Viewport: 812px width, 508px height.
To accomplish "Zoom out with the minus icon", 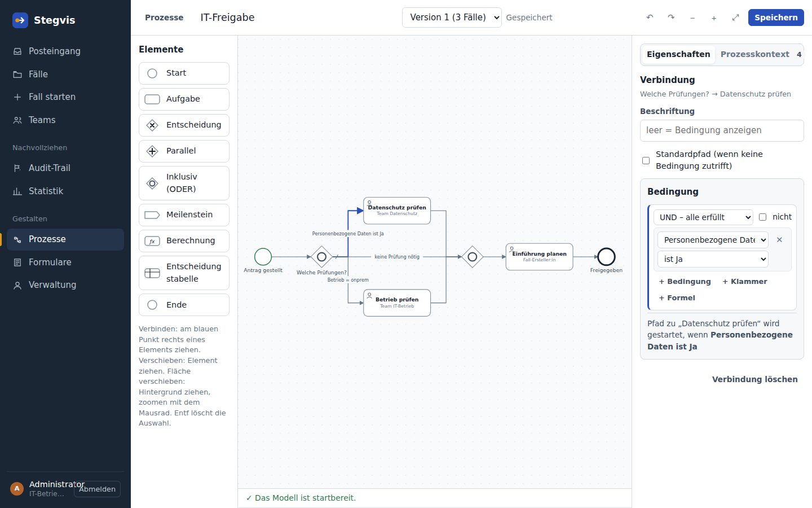I will click(x=692, y=17).
